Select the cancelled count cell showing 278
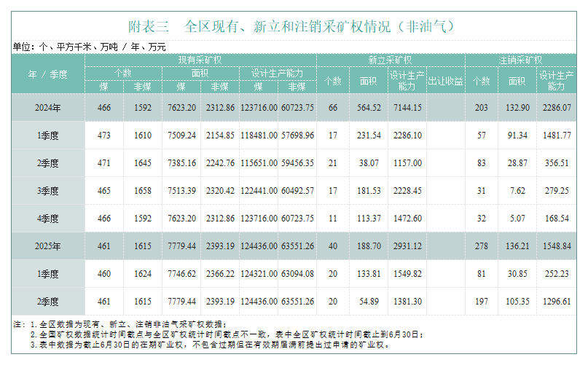588x365 pixels. pos(482,246)
